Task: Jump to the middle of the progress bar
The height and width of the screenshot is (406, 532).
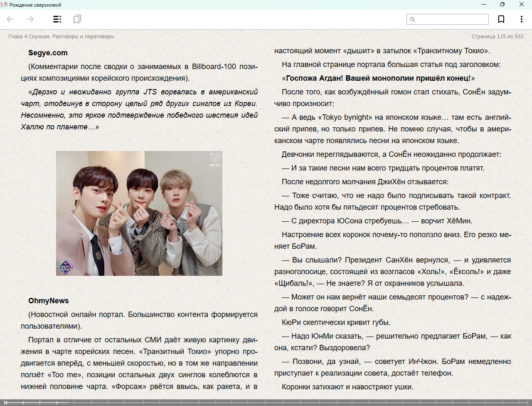Action: tap(266, 402)
